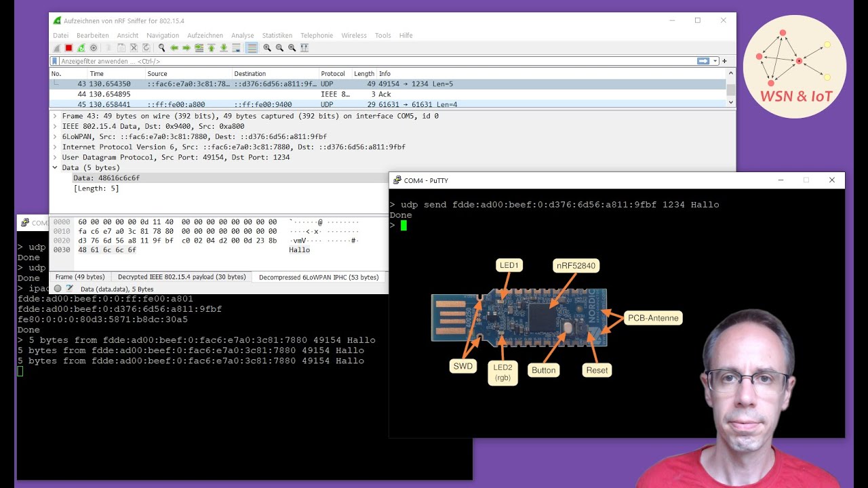Open the Ansicht menu
Image resolution: width=868 pixels, height=488 pixels.
127,35
